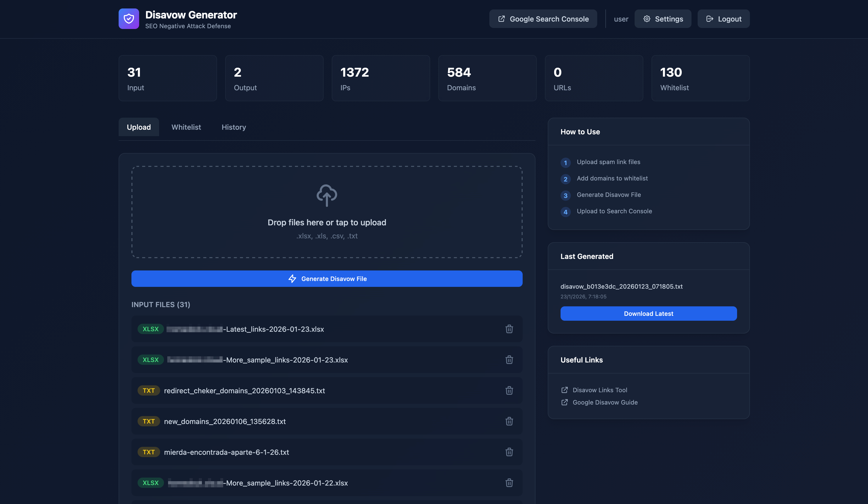Delete mierda-encontrada-aparte-6-1-26.txt file
Screen dimensions: 868x504
(509, 452)
